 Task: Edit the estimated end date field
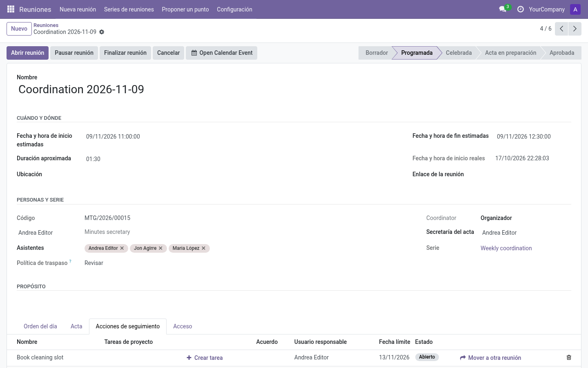[533, 137]
